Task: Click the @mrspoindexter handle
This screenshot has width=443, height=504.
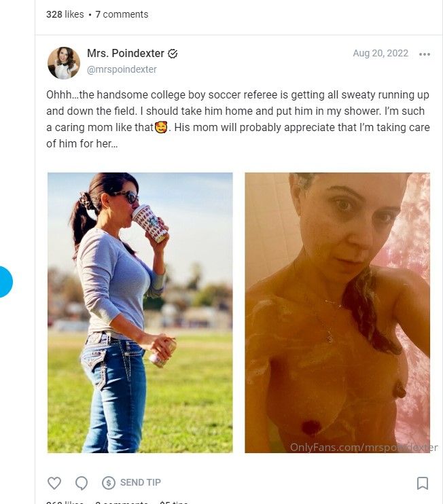Action: [122, 69]
